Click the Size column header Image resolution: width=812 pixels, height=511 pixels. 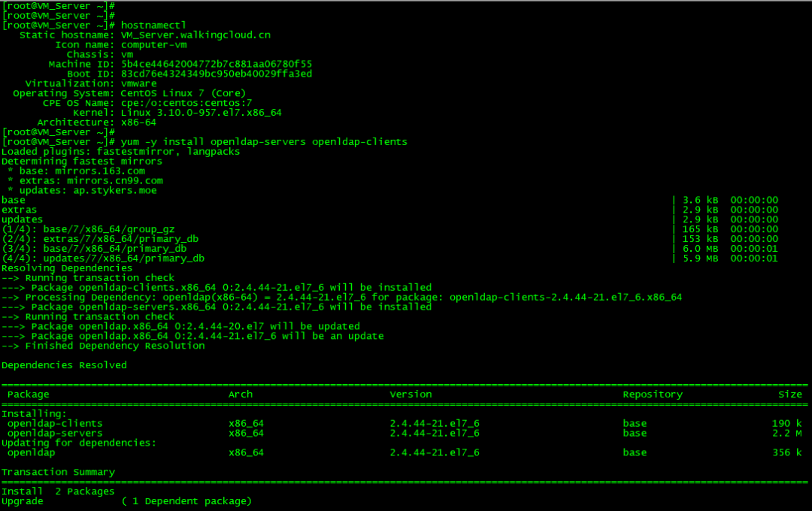point(790,395)
